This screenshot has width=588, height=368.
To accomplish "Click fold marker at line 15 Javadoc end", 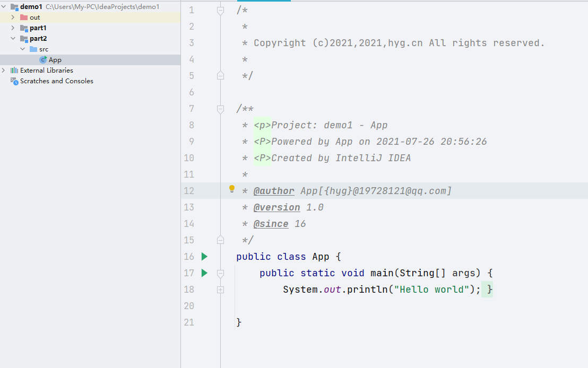I will point(221,240).
